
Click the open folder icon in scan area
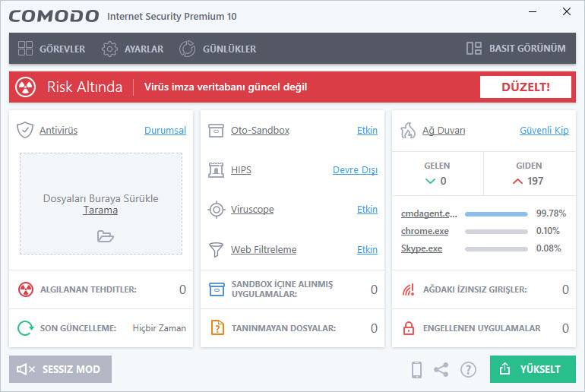[105, 236]
